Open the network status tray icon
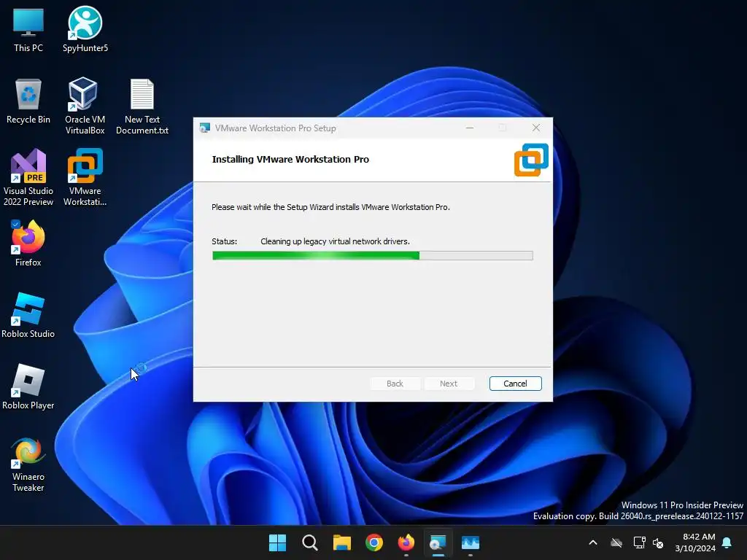Viewport: 747px width, 560px height. click(x=639, y=542)
